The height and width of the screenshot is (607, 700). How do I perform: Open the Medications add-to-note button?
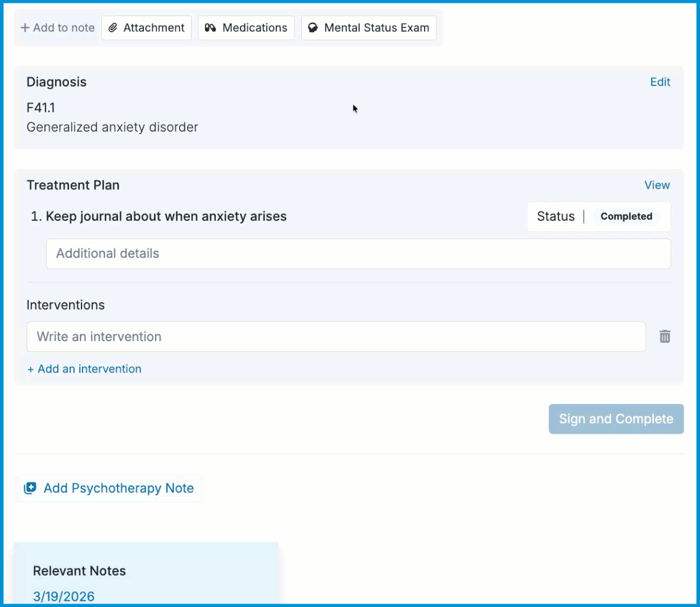[246, 28]
